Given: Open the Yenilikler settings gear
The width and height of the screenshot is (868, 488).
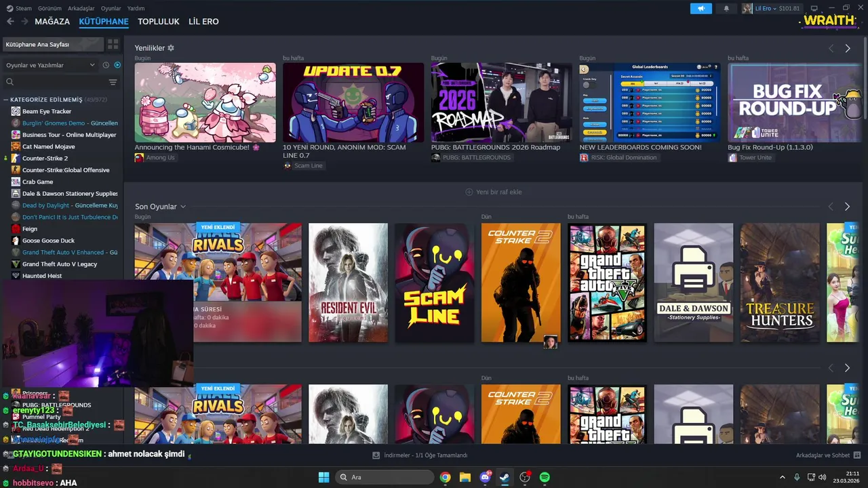Looking at the screenshot, I should [x=171, y=48].
